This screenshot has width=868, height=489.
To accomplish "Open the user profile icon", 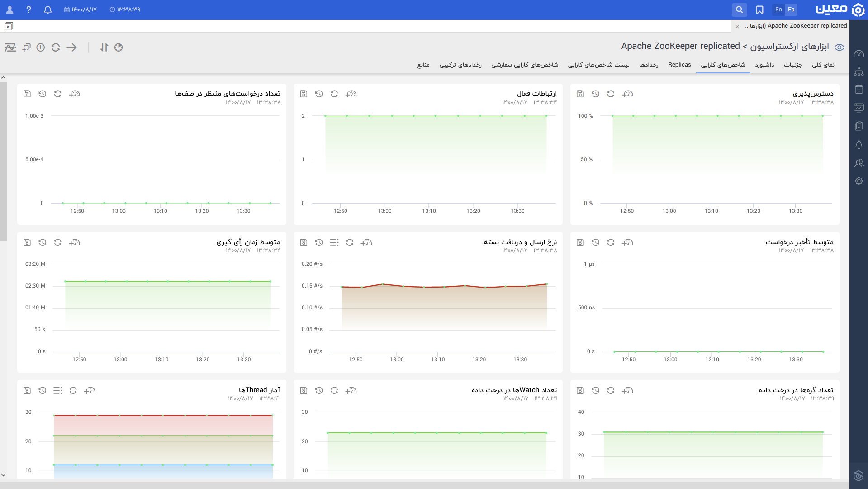I will coord(9,10).
